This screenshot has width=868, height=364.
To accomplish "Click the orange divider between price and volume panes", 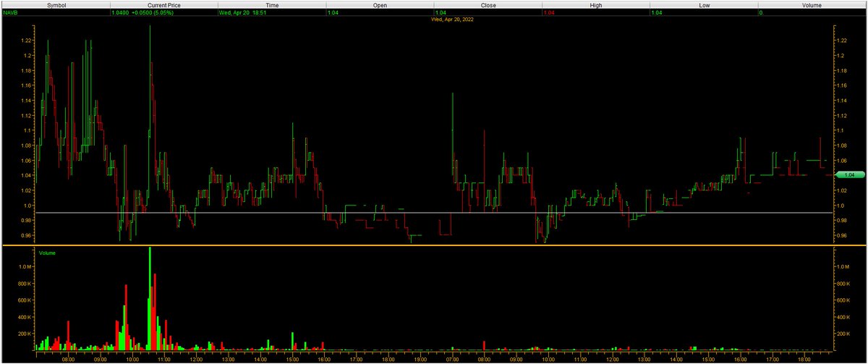I will coord(433,245).
